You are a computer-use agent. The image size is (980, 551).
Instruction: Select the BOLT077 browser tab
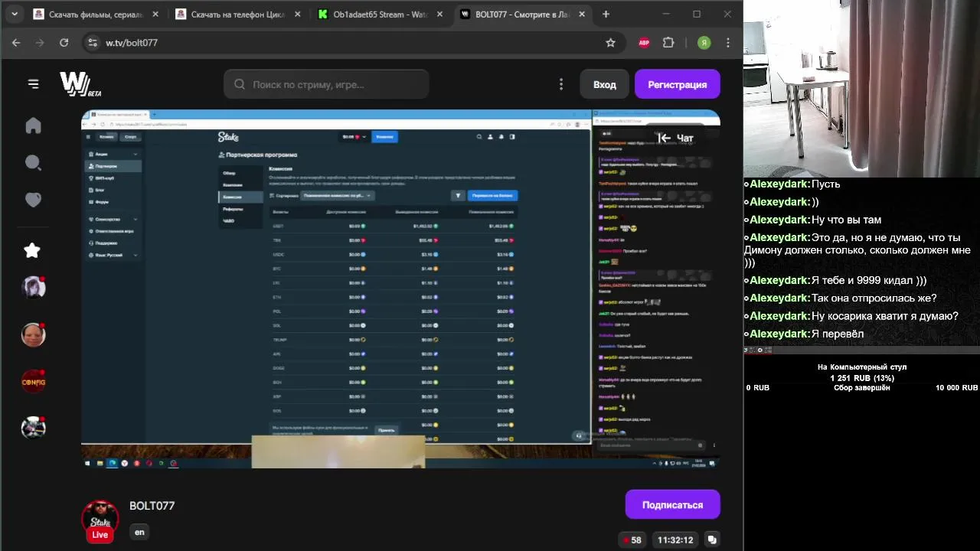click(522, 14)
